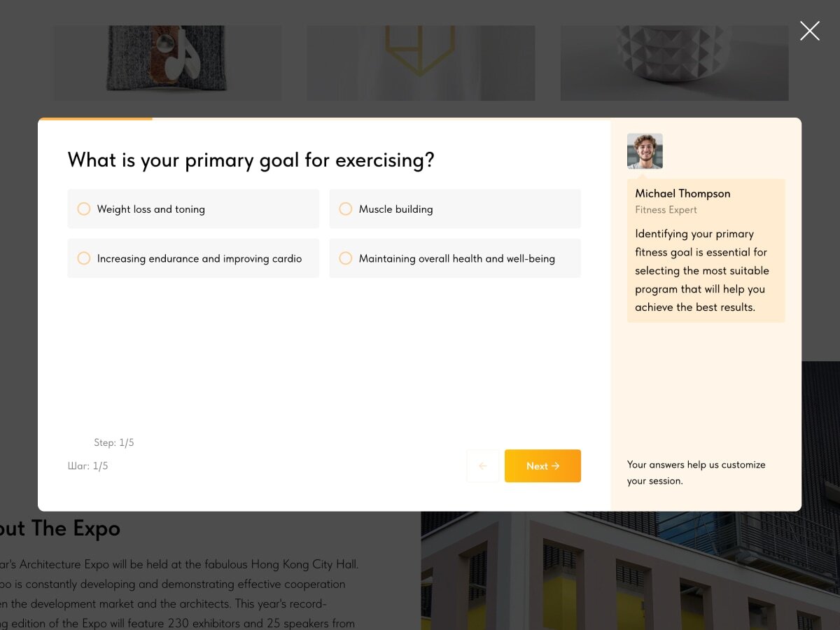Click the 'Your answers help us customize' note
Screen dimensions: 840x630
pos(696,472)
